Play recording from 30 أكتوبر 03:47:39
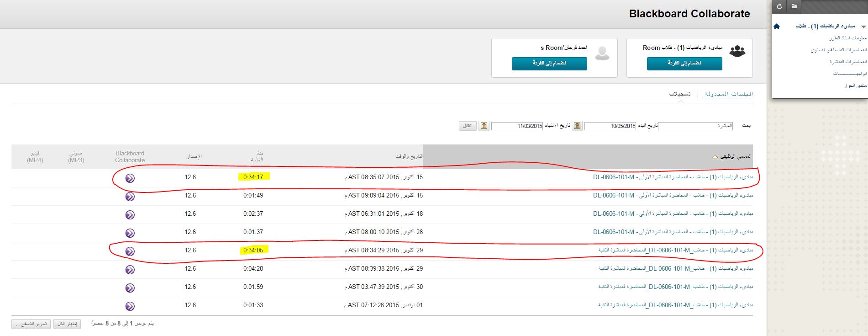 [130, 288]
